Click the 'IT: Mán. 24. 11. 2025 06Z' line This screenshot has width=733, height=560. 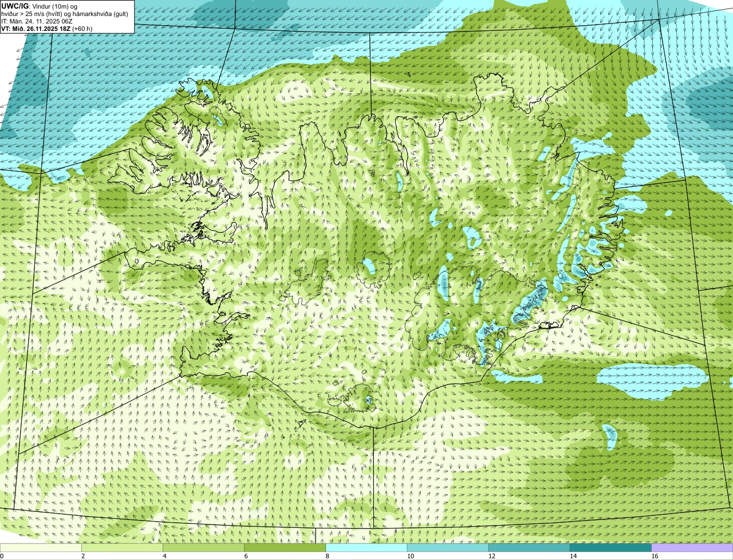pos(37,21)
